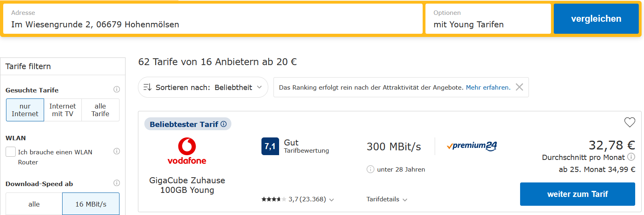This screenshot has height=215, width=644.
Task: Dismiss the ranking notice with X
Action: (519, 87)
